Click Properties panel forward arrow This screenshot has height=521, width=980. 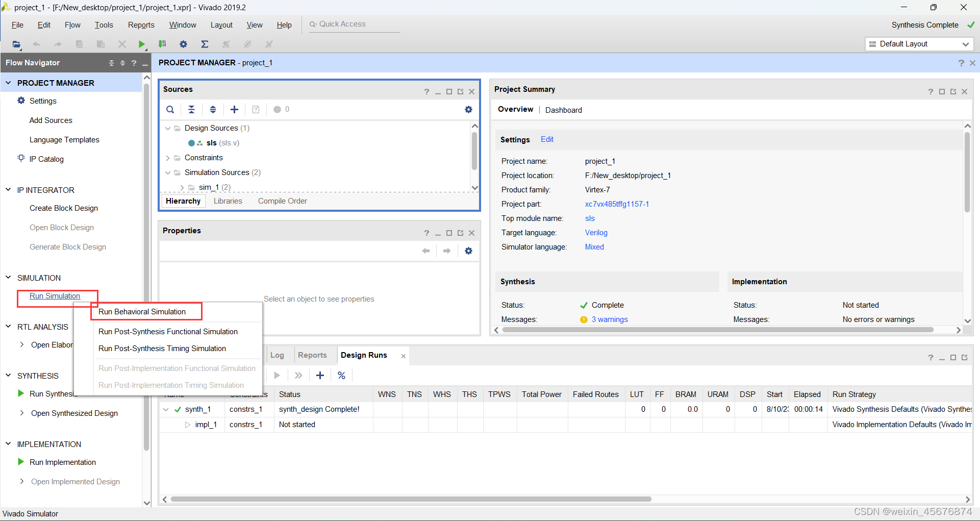447,251
